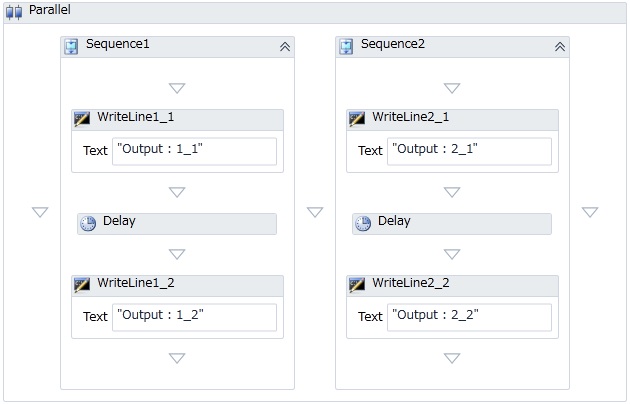Select the WriteLine1_2 pencil icon
Image resolution: width=630 pixels, height=404 pixels.
[82, 285]
